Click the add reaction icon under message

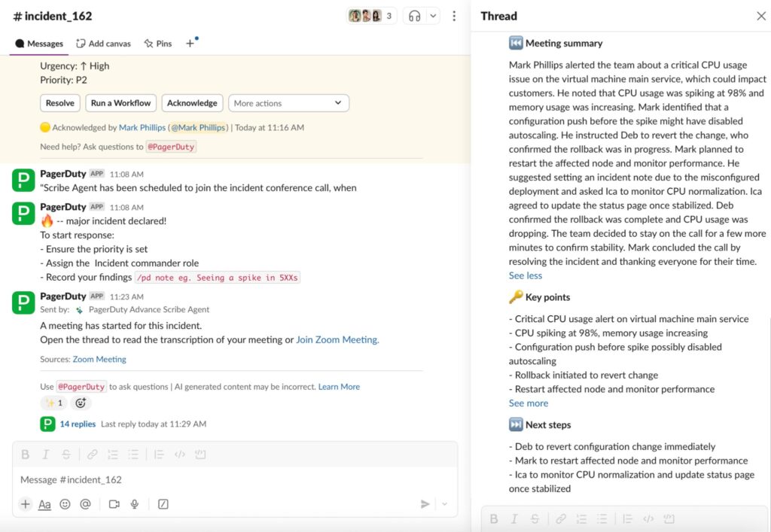point(81,403)
